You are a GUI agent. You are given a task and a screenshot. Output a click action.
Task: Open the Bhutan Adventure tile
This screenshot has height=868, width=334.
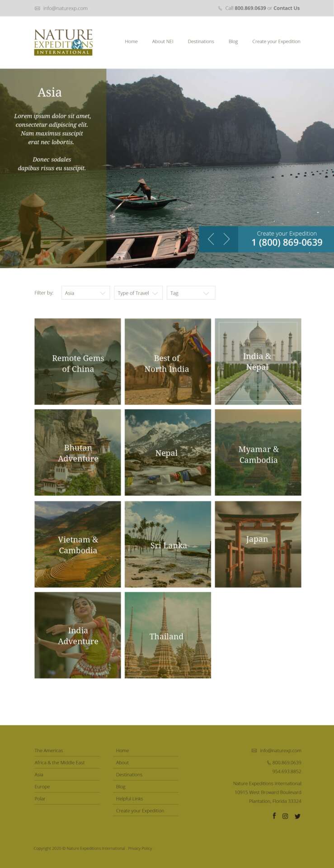click(x=78, y=453)
